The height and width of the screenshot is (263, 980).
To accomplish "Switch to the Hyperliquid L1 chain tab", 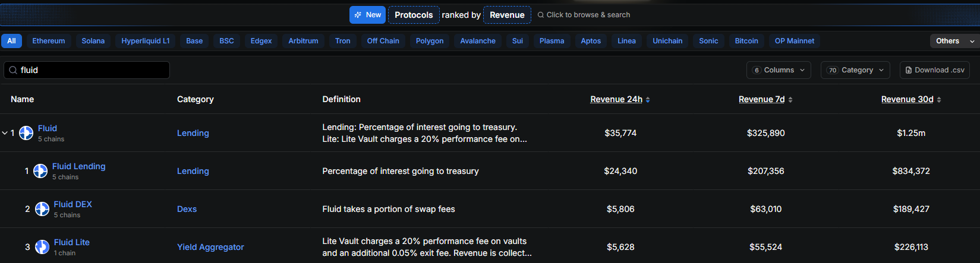I will tap(146, 41).
